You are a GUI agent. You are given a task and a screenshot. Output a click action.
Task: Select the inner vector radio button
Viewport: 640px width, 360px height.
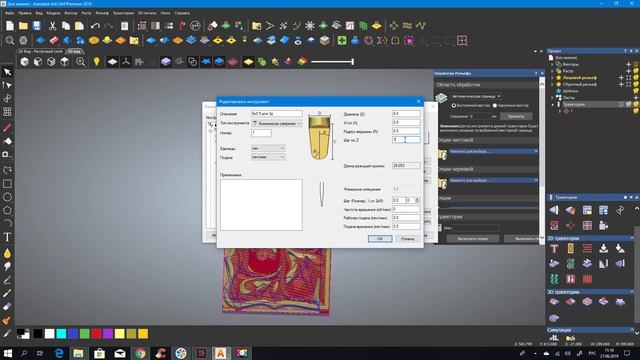coord(453,105)
